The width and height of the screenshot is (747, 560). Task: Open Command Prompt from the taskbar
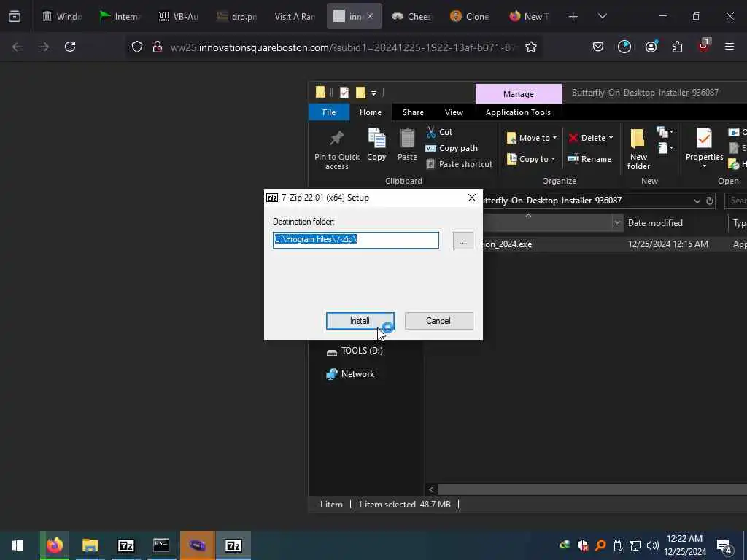(x=161, y=545)
